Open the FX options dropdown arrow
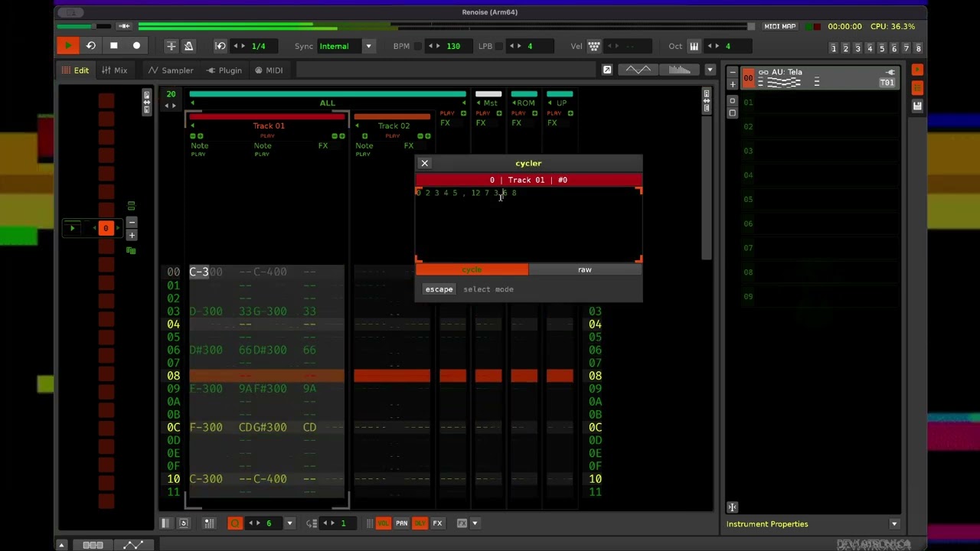Viewport: 980px width, 551px height. click(475, 523)
